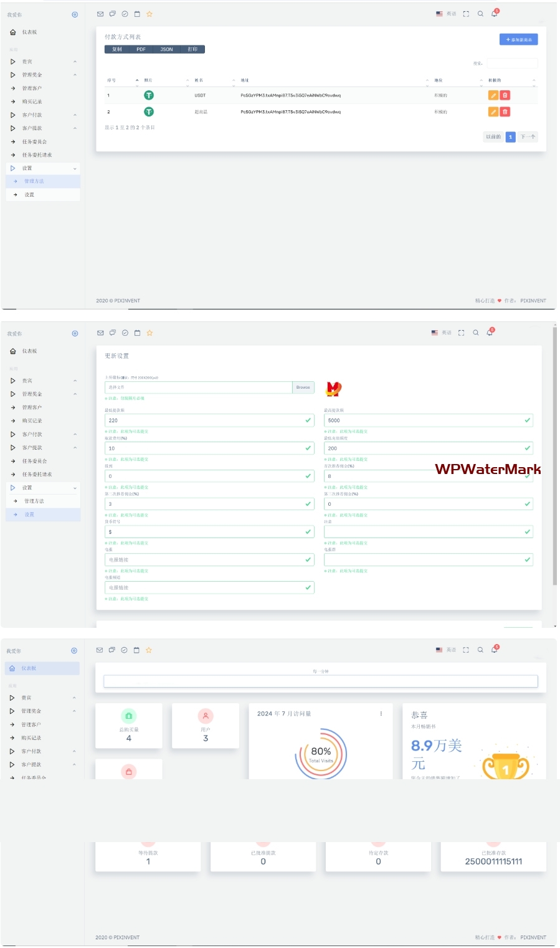Click the mail icon above the payment methods list
This screenshot has width=560, height=948.
tap(100, 14)
